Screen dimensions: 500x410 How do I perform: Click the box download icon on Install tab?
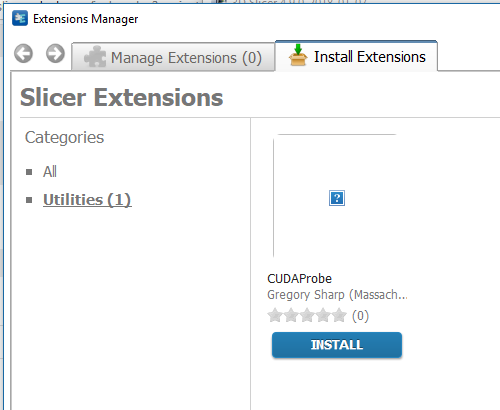pyautogui.click(x=298, y=55)
